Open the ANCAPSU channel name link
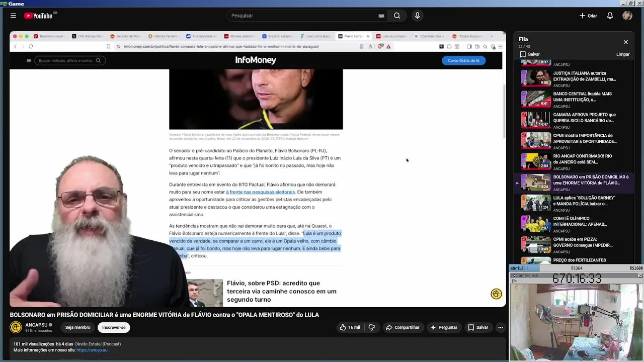Screen dimensions: 644x362 tap(36, 325)
